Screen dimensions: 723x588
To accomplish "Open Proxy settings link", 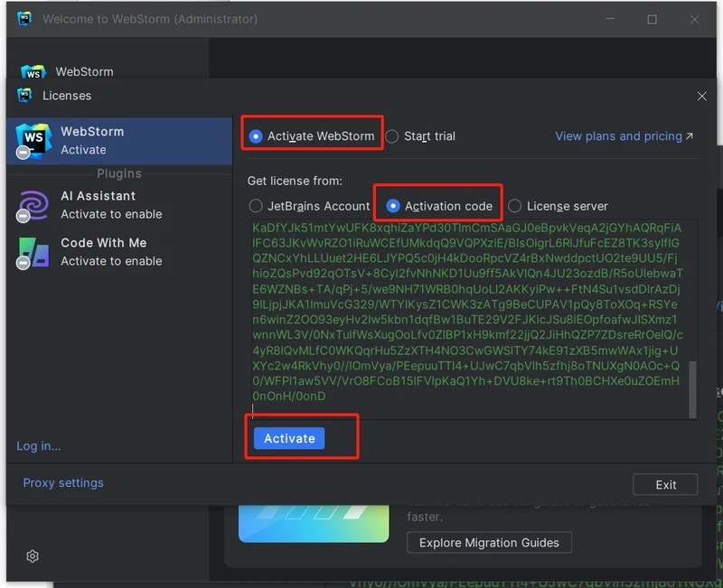I will [63, 482].
